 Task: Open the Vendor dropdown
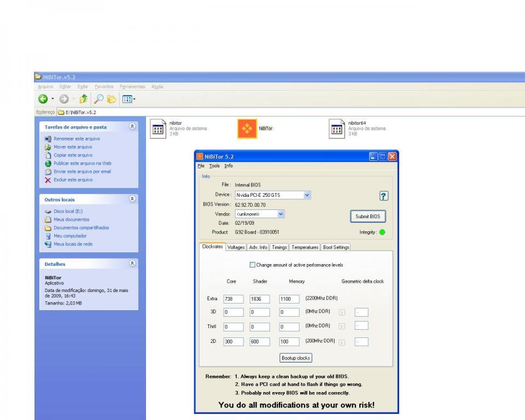pos(281,214)
